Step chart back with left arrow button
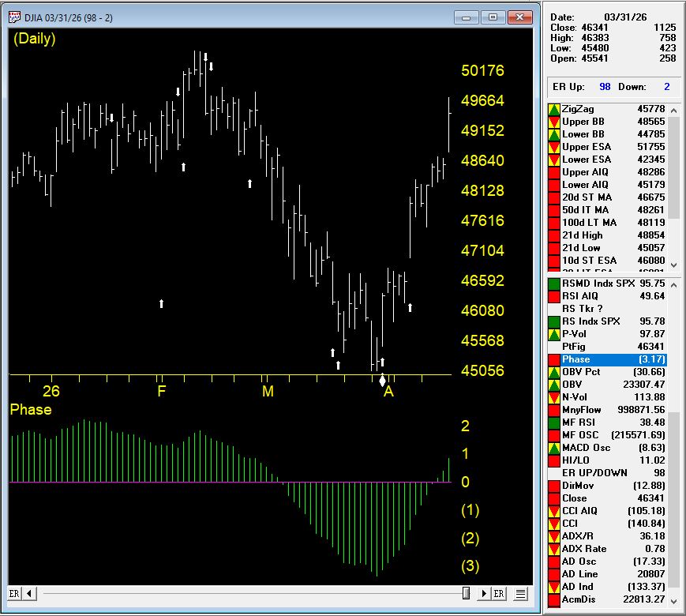Image resolution: width=686 pixels, height=616 pixels. click(30, 593)
